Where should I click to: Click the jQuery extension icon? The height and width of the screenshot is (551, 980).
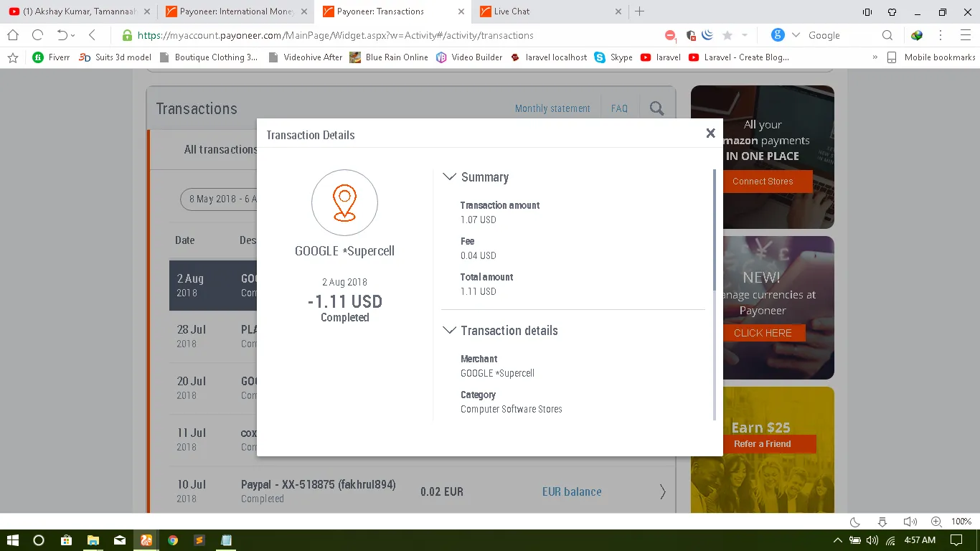tap(707, 35)
